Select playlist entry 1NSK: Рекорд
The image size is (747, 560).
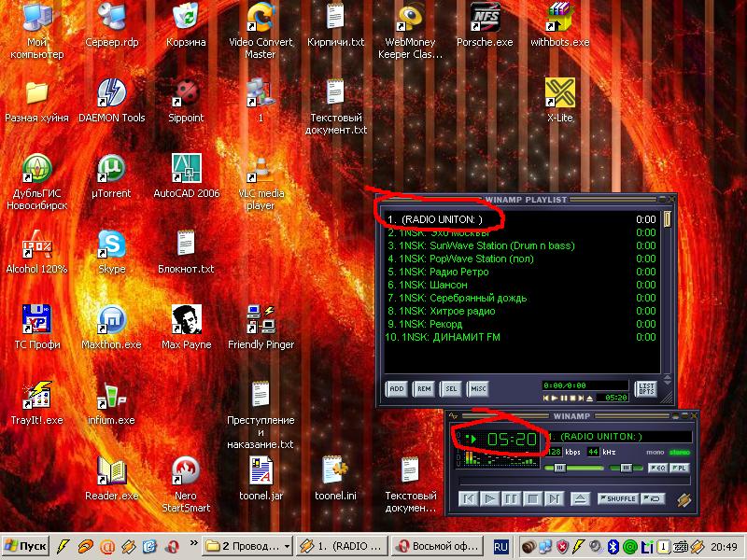tap(522, 324)
